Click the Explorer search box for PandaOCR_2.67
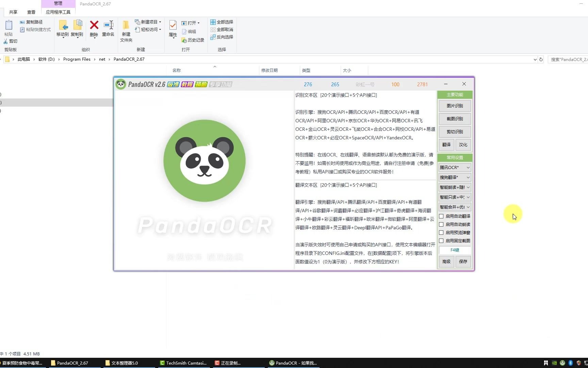The width and height of the screenshot is (588, 368). (x=568, y=60)
